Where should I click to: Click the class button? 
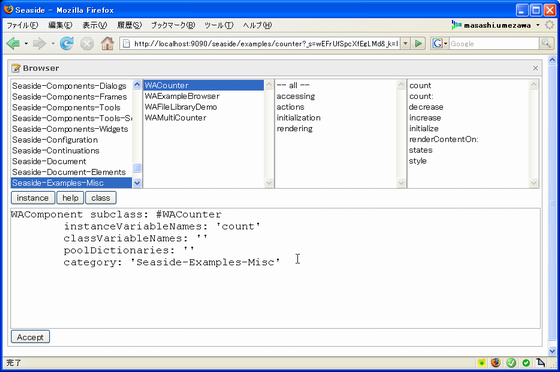click(101, 198)
